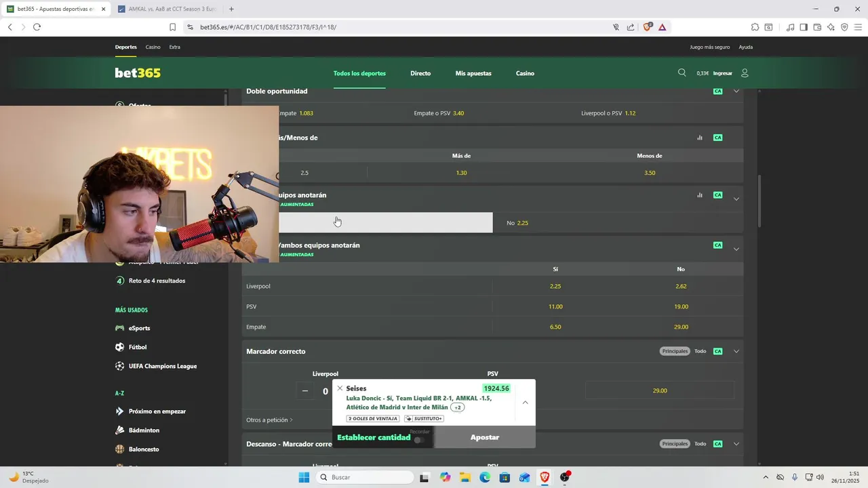Open stats chart icon for Más/Menos de
The height and width of the screenshot is (488, 868).
(x=700, y=138)
